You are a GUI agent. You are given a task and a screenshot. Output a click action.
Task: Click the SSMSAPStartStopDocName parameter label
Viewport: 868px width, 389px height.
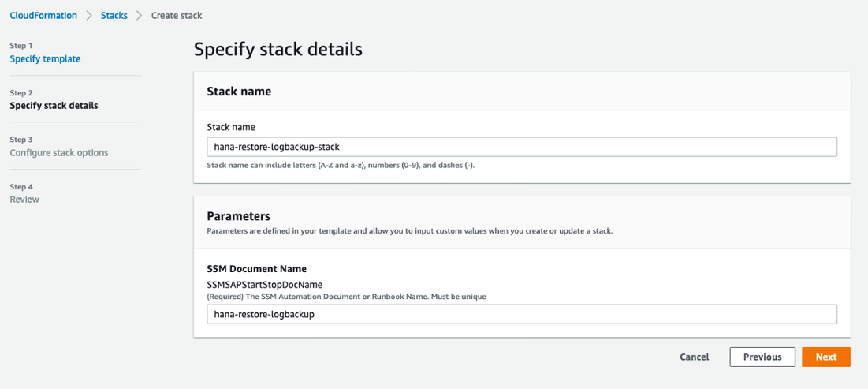click(265, 284)
